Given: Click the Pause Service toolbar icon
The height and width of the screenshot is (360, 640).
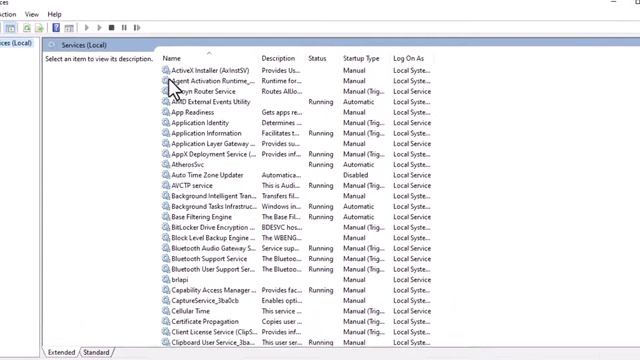Looking at the screenshot, I should [124, 28].
